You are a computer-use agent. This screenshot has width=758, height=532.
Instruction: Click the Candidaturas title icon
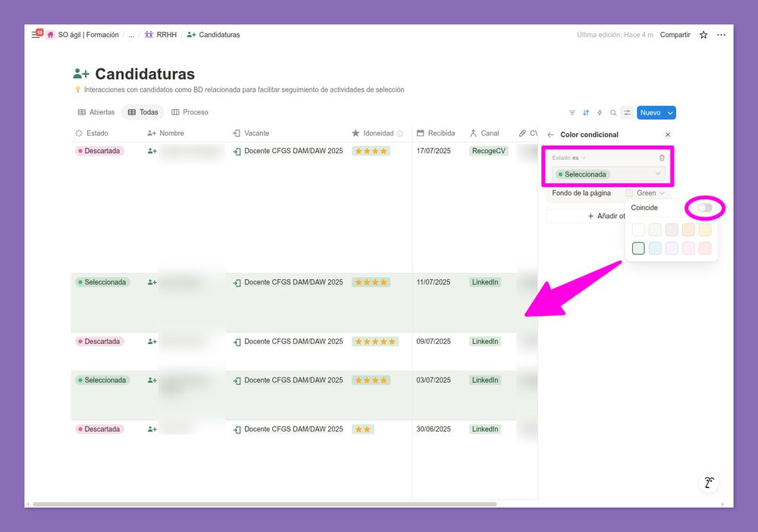[81, 74]
